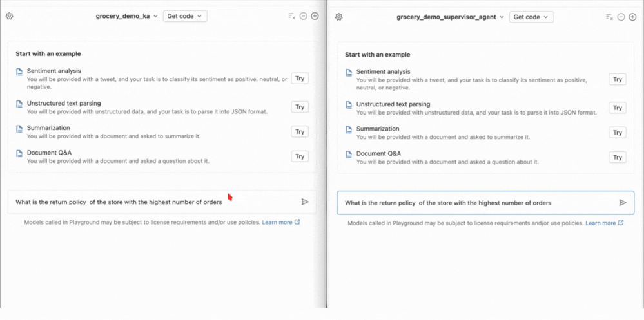Viewport: 644px width, 320px height.
Task: Try Sentiment analysis in right pane
Action: point(618,79)
